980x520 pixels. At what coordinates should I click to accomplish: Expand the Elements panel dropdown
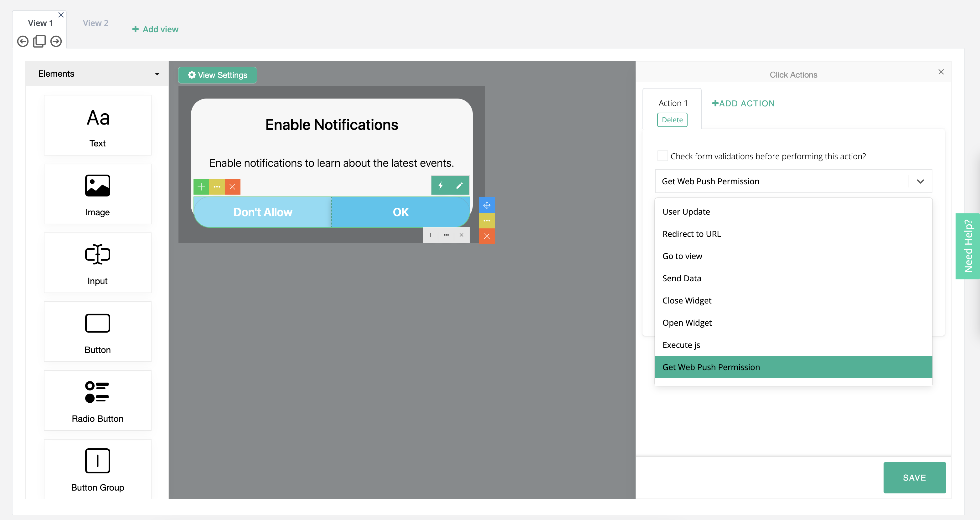(157, 74)
